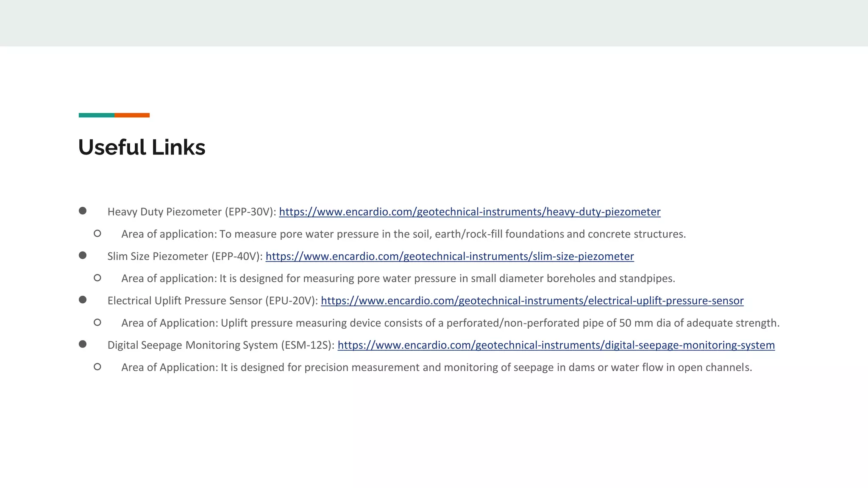Screen dimensions: 868x488
Task: Click the bullet beside Slim Size Piezometer
Action: (x=83, y=255)
